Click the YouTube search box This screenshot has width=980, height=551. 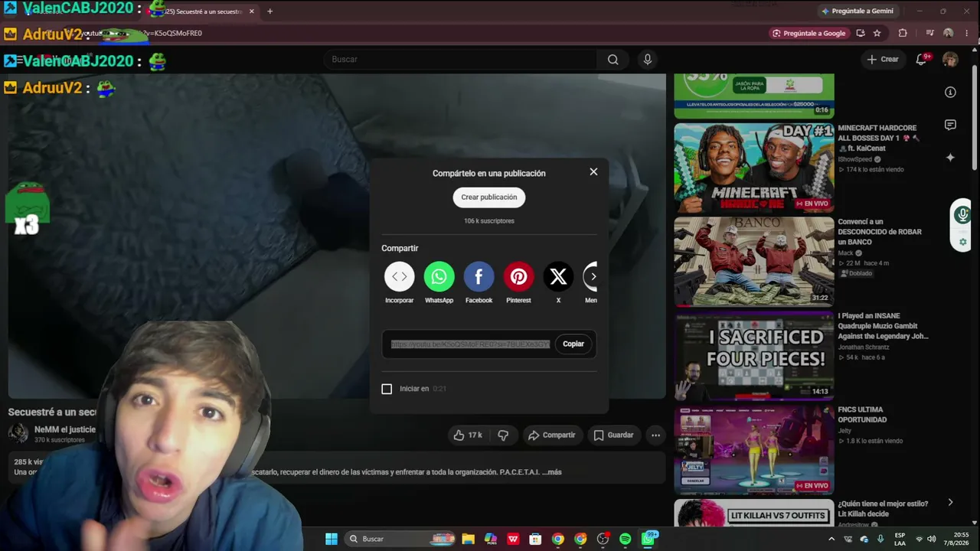(x=461, y=59)
